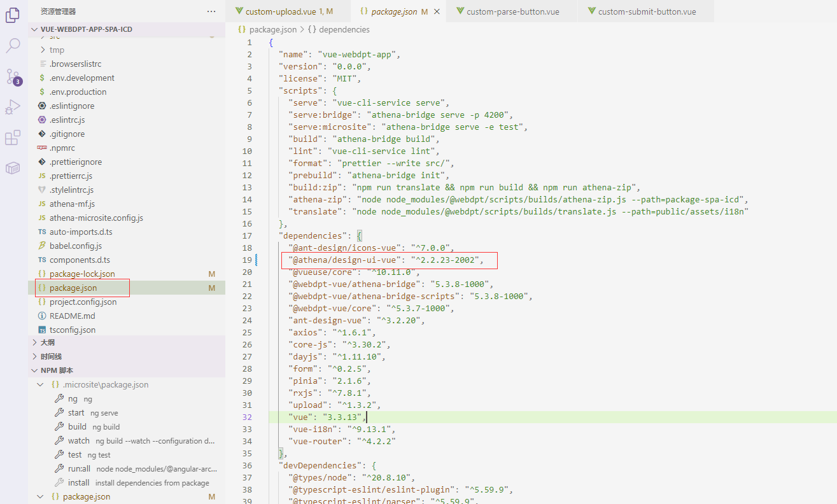Image resolution: width=837 pixels, height=504 pixels.
Task: Click the wrench icon next to ng script
Action: pos(59,399)
